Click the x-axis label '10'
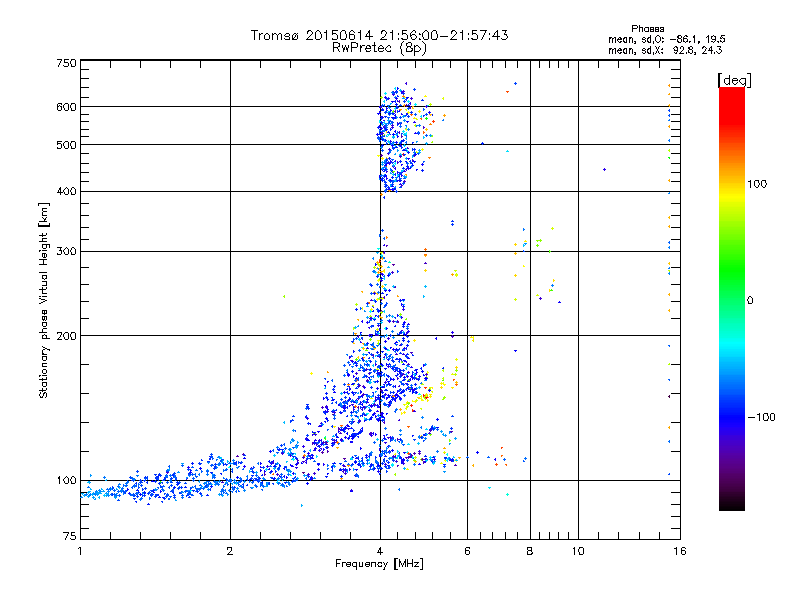800x600 pixels. (578, 551)
